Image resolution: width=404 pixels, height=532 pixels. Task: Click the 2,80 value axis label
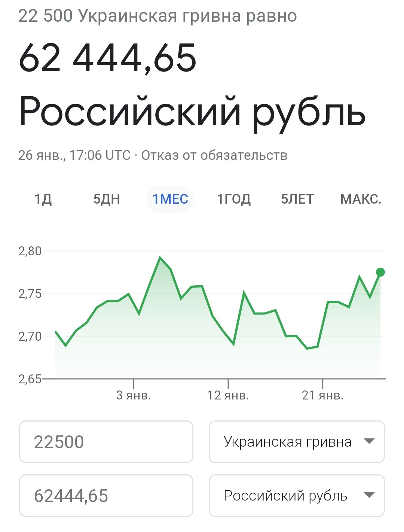point(30,251)
